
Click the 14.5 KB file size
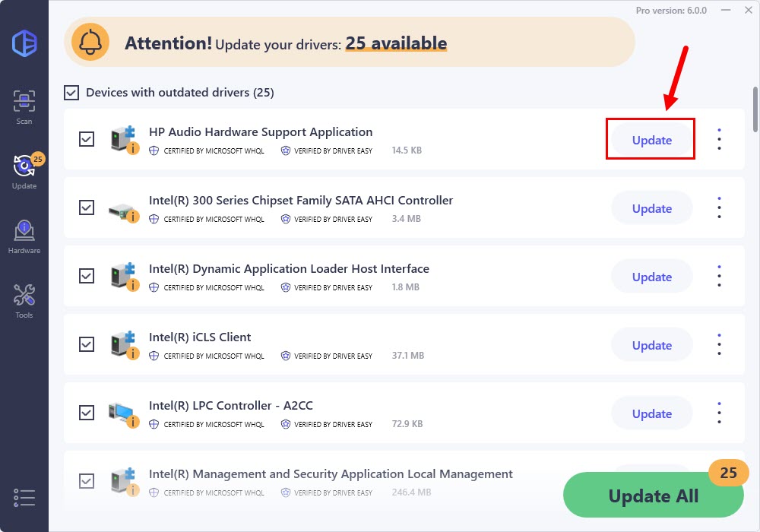[407, 150]
